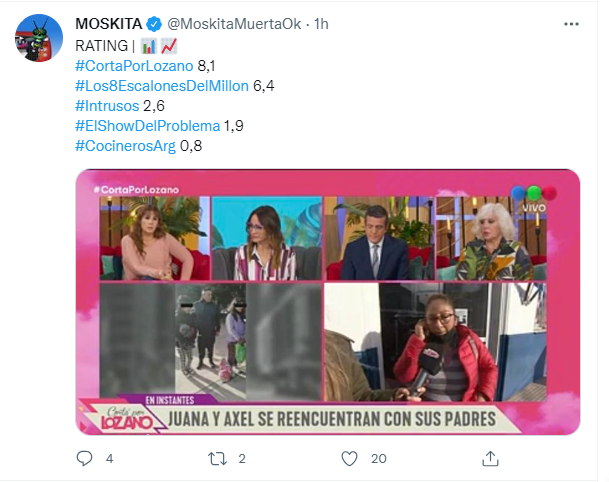This screenshot has width=609, height=482.
Task: Select the #CocinerosArg hashtag
Action: coord(125,146)
